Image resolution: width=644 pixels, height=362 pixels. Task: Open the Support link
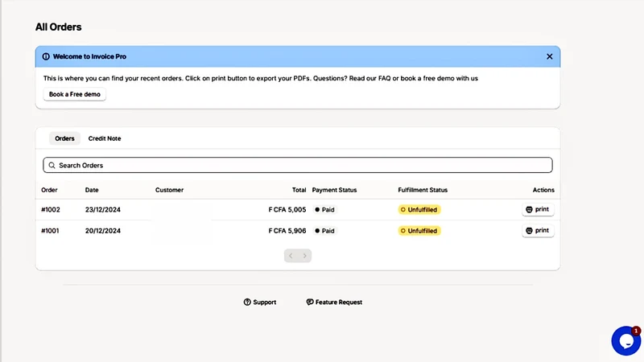(x=260, y=302)
